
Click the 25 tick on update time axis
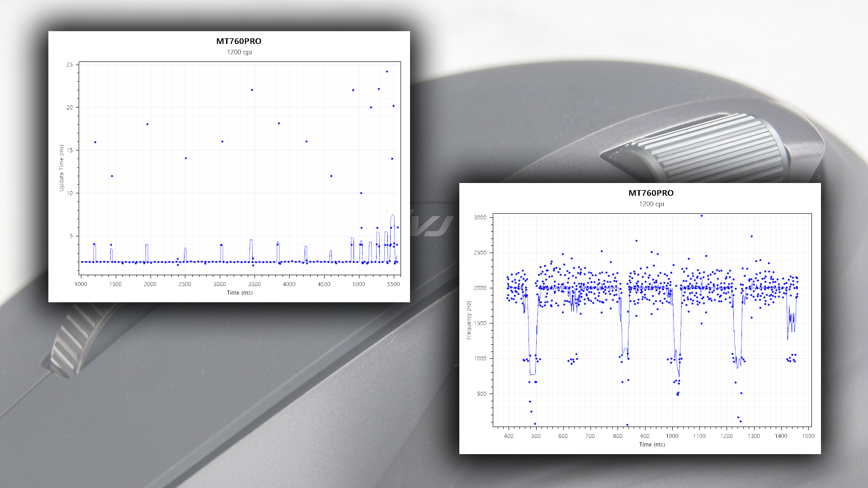69,65
